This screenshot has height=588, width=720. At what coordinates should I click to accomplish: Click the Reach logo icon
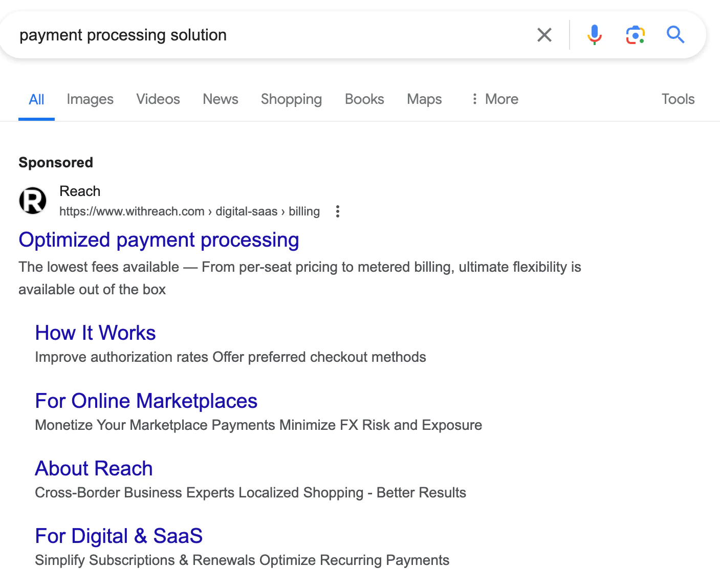[x=33, y=201]
